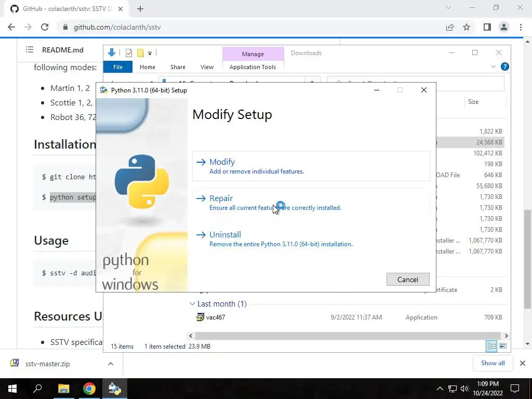Choose Repair in Python setup
The image size is (532, 399).
click(x=311, y=203)
